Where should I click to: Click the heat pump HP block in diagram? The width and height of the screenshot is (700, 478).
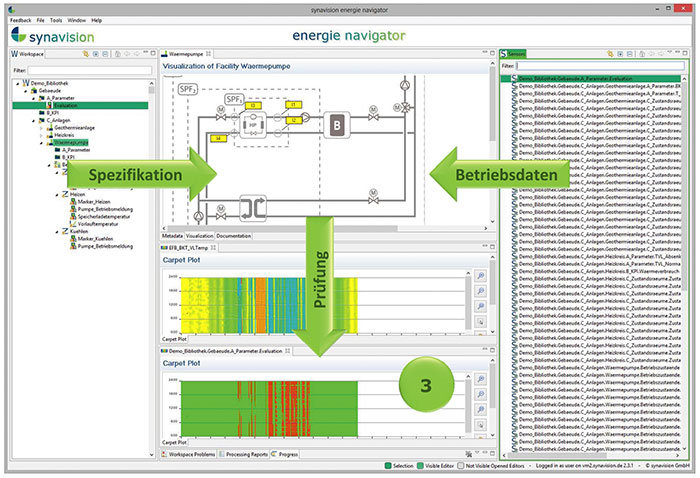click(x=253, y=125)
